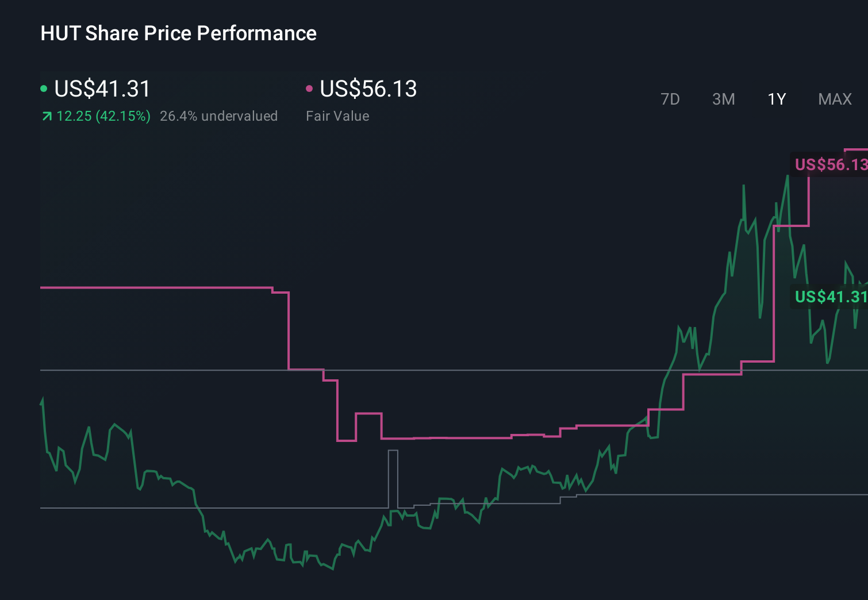Click the 12.25 (42.15%) gain figure
Image resolution: width=868 pixels, height=600 pixels.
point(102,116)
